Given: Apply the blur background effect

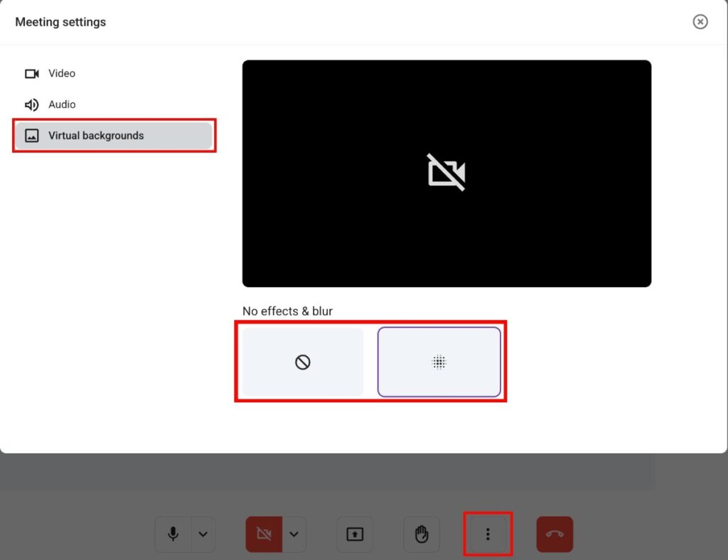Looking at the screenshot, I should tap(439, 362).
